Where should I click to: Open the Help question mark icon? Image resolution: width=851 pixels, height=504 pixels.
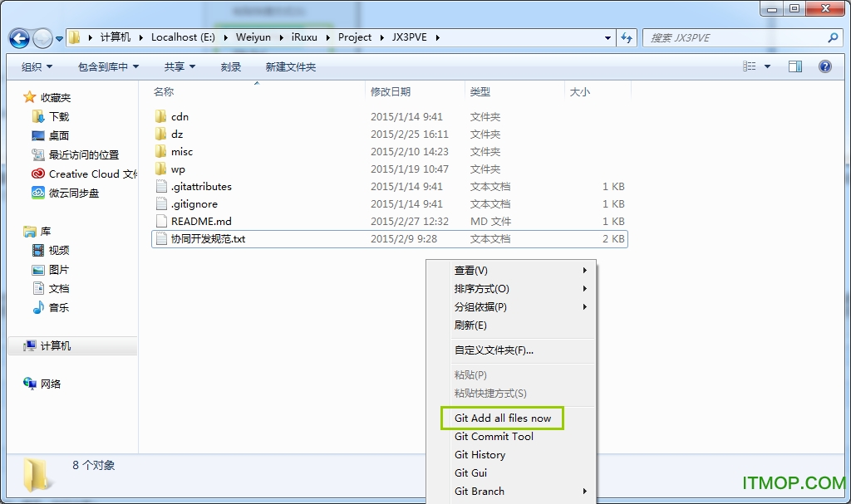click(x=824, y=66)
